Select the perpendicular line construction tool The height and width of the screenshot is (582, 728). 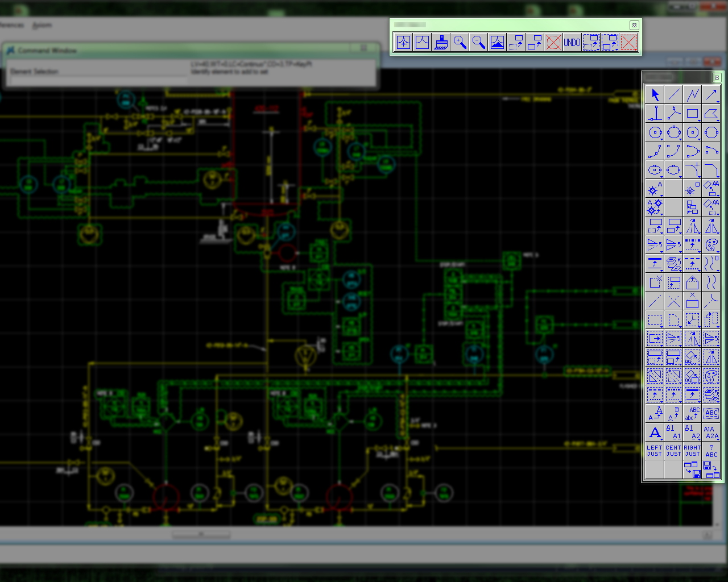(655, 113)
